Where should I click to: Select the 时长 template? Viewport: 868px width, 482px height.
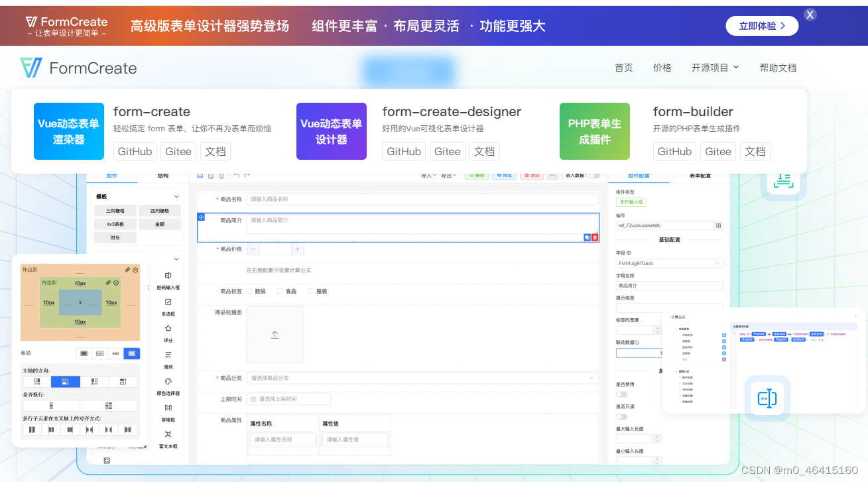115,237
